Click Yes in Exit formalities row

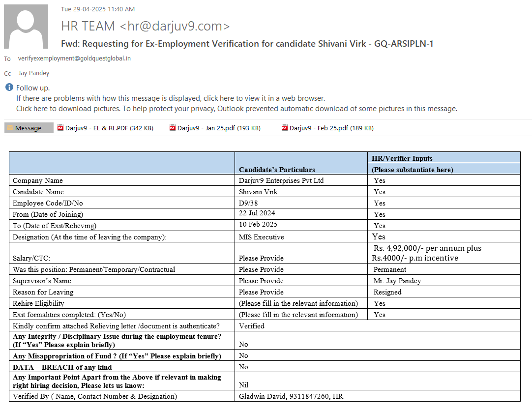pos(379,314)
